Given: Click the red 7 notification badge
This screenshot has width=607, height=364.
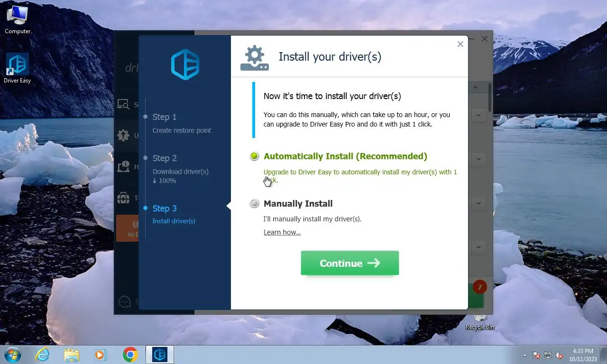Looking at the screenshot, I should pos(480,287).
